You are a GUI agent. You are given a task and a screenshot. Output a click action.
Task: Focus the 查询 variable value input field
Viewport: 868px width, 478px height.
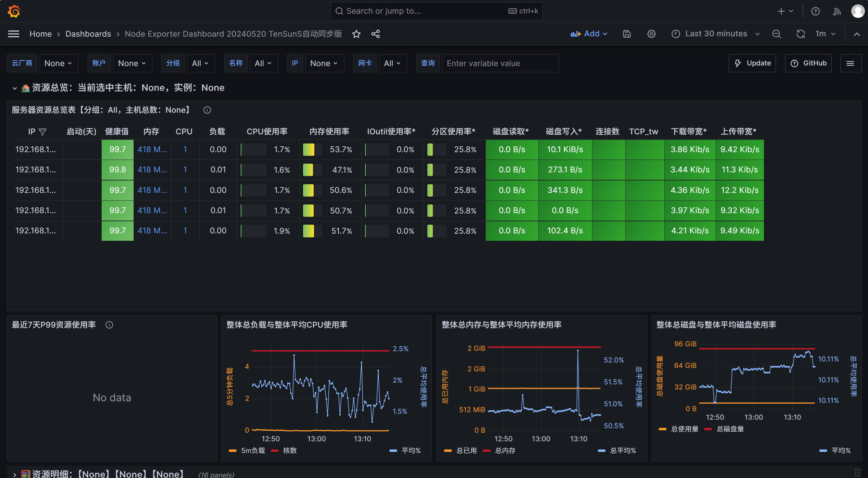(500, 63)
